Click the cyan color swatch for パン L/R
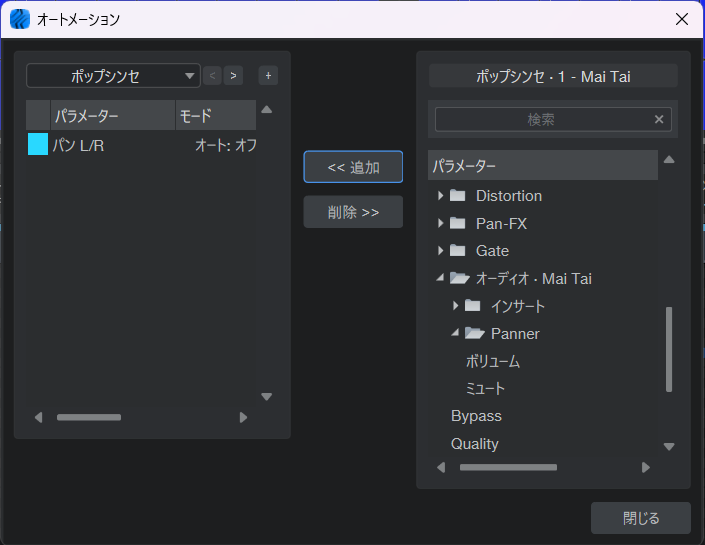 point(38,144)
